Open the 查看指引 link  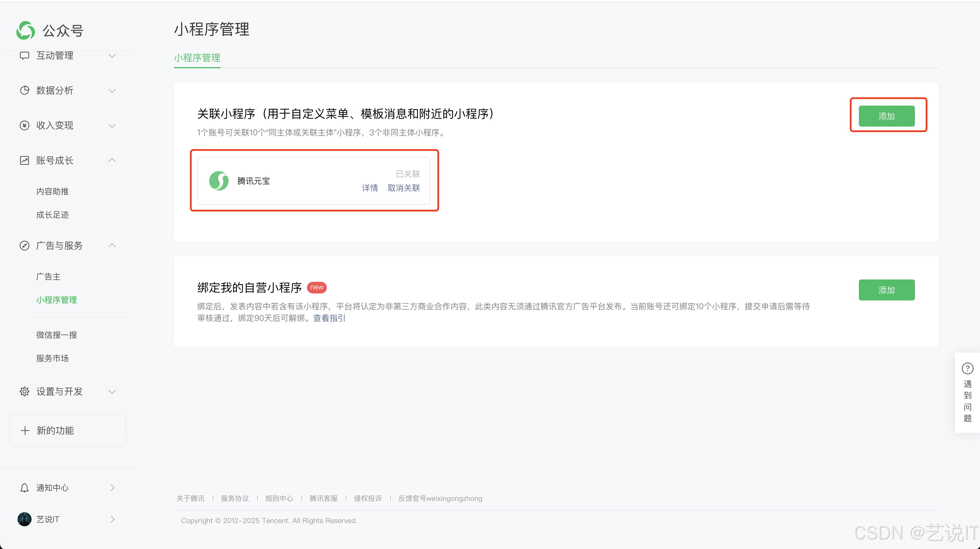click(x=329, y=318)
